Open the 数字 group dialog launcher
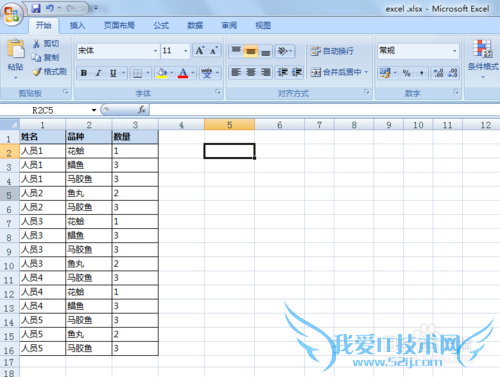 pos(456,92)
